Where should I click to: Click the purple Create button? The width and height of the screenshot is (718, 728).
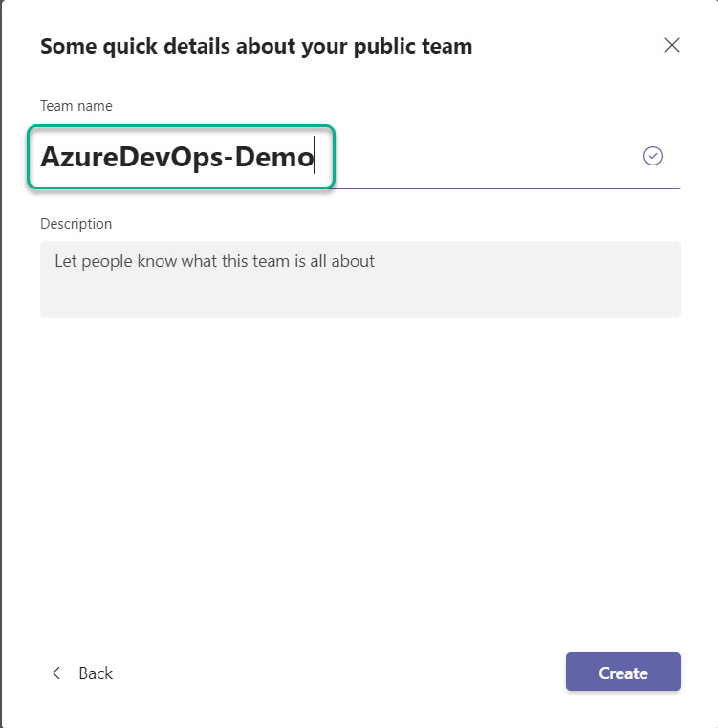[x=622, y=672]
